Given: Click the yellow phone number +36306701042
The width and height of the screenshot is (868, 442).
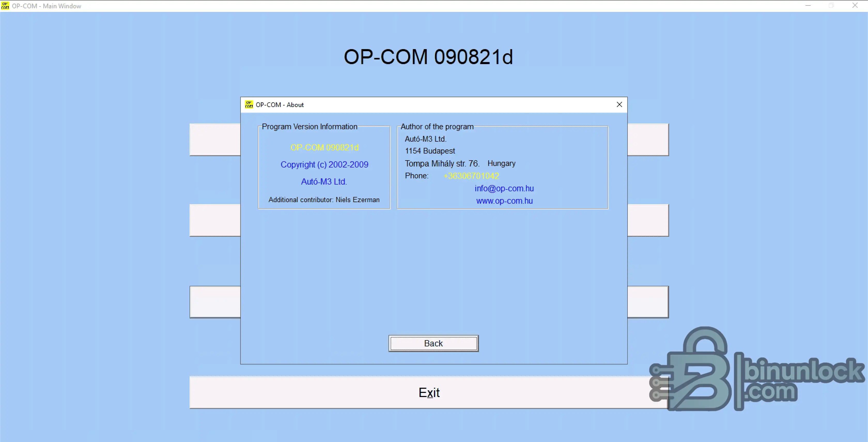Looking at the screenshot, I should tap(471, 176).
